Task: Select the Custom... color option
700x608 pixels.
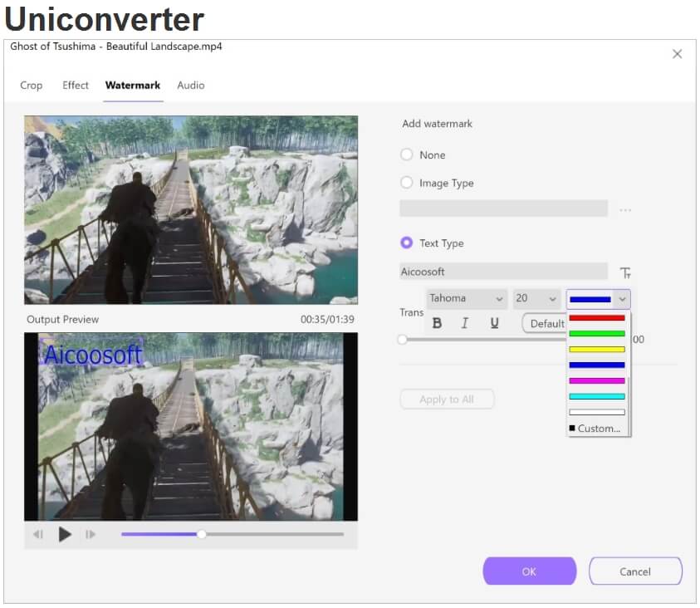Action: click(x=595, y=428)
